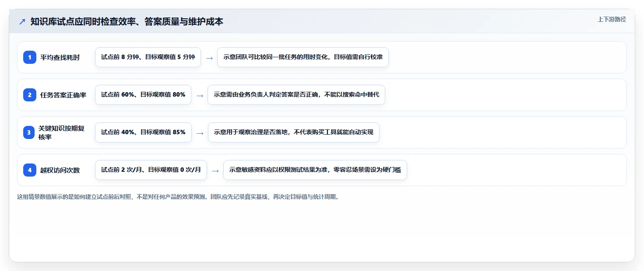Click the box 试点前 8 分钟、目标观察值 5 分钟
Image resolution: width=644 pixels, height=271 pixels.
[148, 57]
